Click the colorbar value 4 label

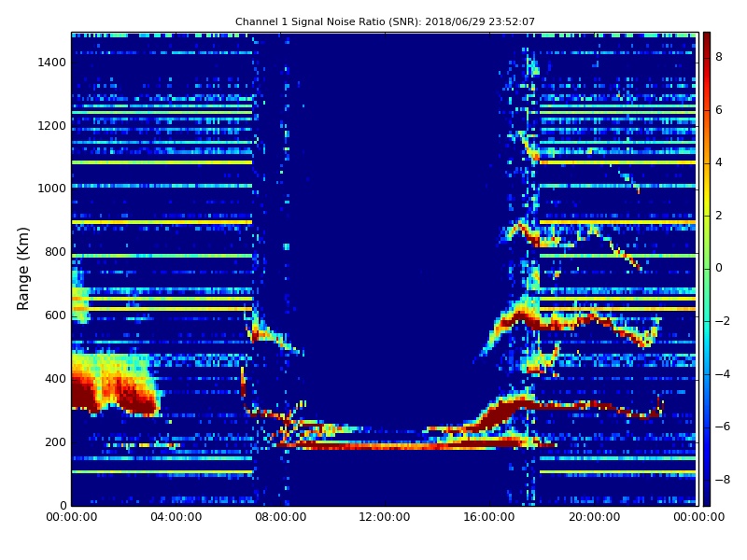pyautogui.click(x=719, y=162)
